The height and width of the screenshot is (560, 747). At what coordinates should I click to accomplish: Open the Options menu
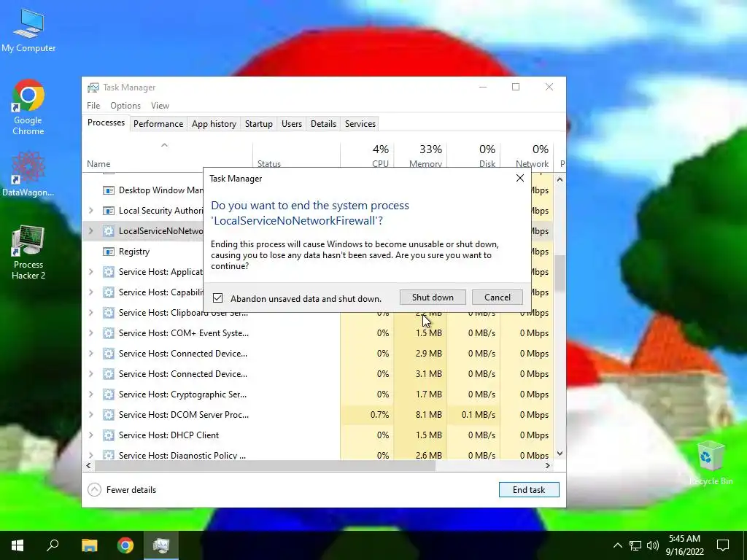125,106
